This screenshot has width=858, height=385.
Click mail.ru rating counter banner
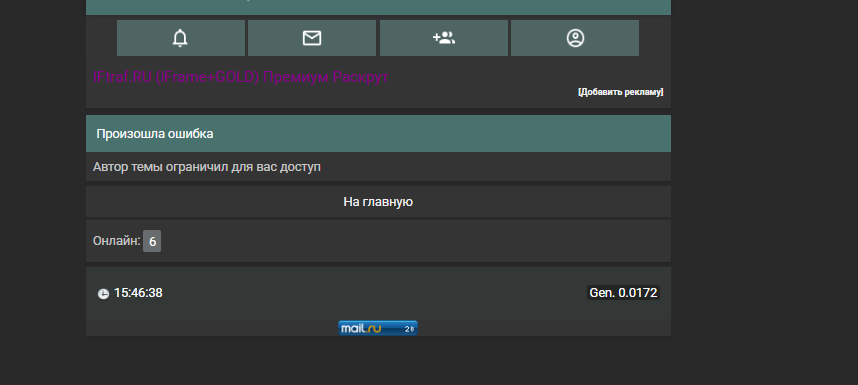click(378, 328)
